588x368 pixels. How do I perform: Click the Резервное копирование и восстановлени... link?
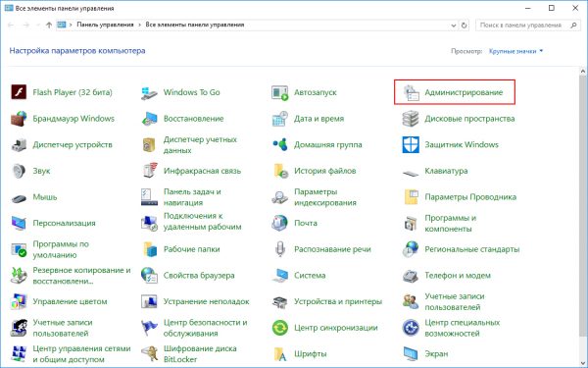pos(81,276)
